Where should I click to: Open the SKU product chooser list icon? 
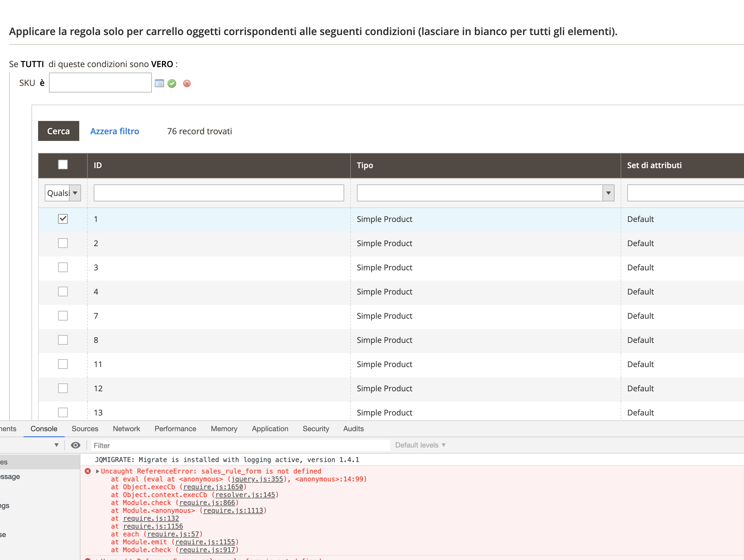pos(159,83)
